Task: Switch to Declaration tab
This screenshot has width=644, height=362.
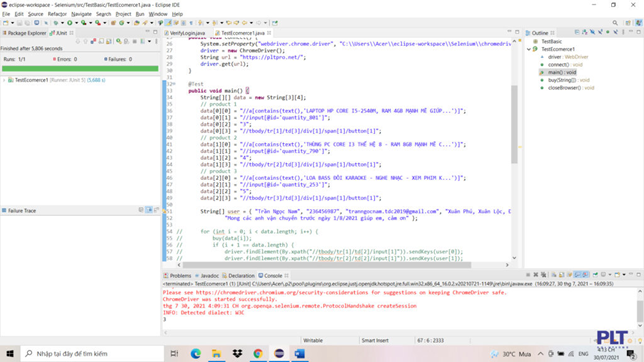Action: (x=238, y=275)
